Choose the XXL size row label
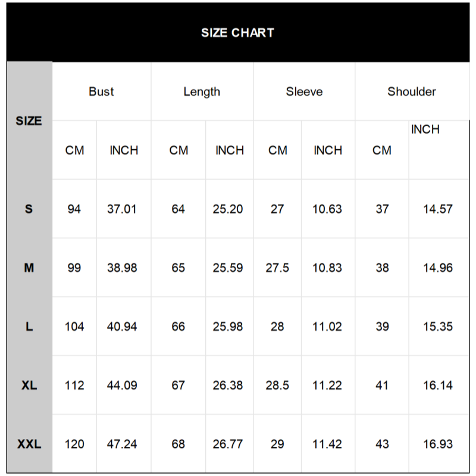This screenshot has width=476, height=476. 29,444
